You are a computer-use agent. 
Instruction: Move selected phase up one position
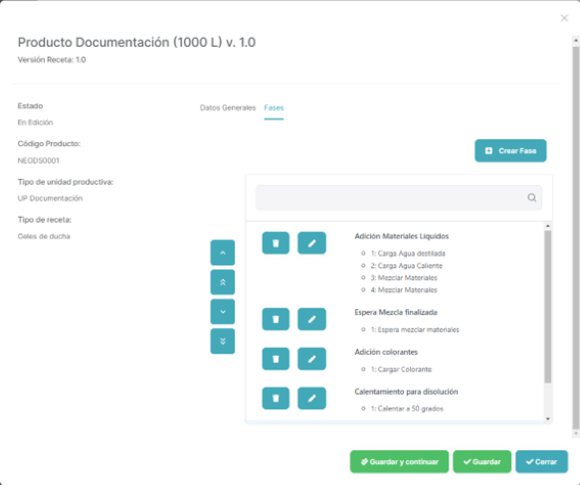pos(223,253)
